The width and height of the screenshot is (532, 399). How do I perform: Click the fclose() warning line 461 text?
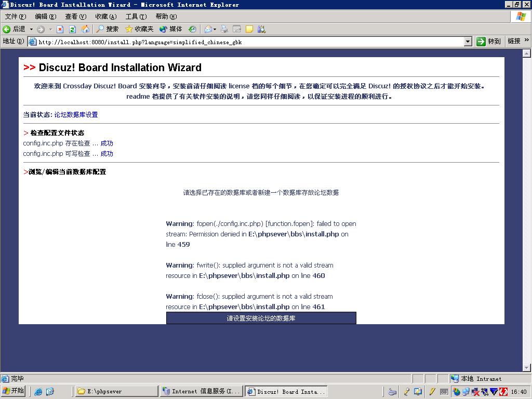tap(249, 302)
